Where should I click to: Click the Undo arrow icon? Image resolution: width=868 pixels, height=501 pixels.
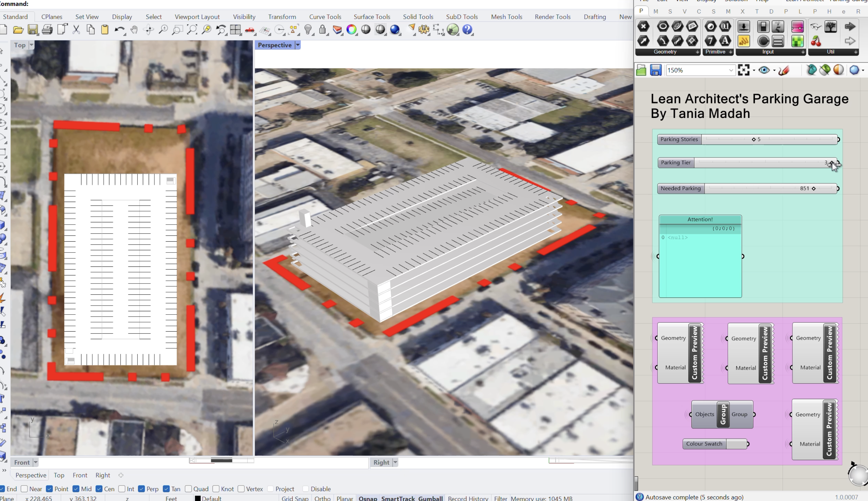pos(119,29)
